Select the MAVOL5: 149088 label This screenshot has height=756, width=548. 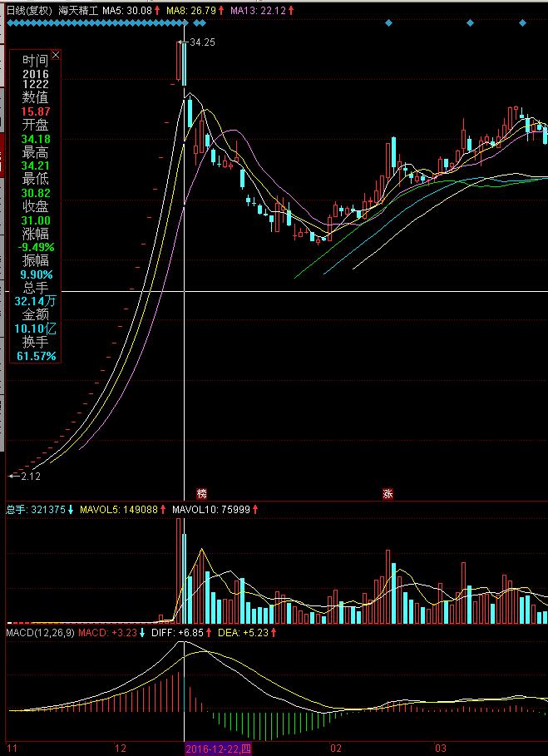[x=119, y=509]
